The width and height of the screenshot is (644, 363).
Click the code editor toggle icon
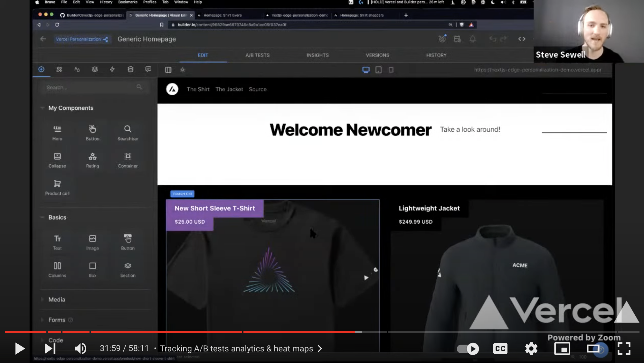pos(522,39)
